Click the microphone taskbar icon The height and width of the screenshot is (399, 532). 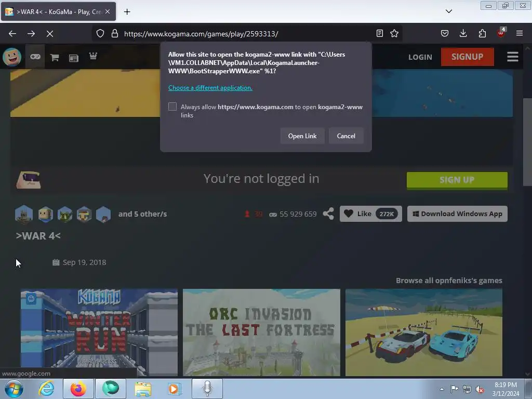point(207,389)
